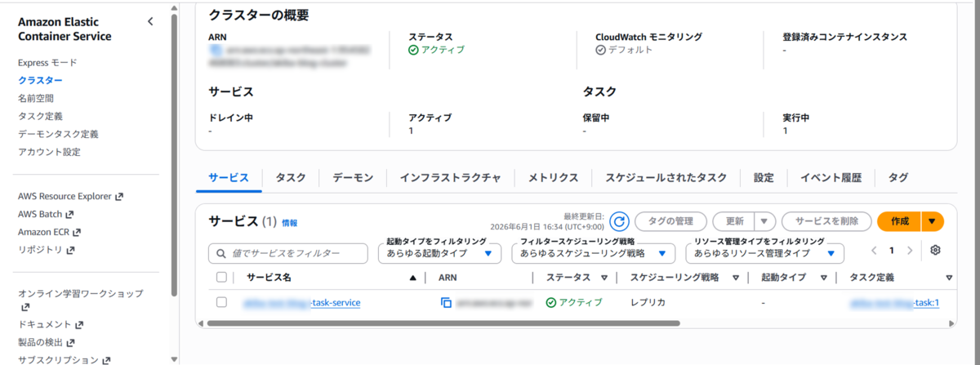The image size is (980, 365).
Task: Open リポジトリ external link
Action: click(46, 250)
